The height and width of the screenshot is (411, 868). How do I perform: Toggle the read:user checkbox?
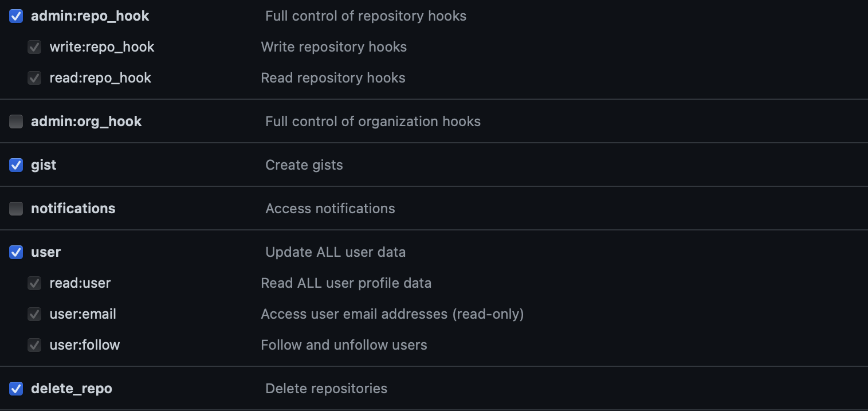pyautogui.click(x=34, y=283)
